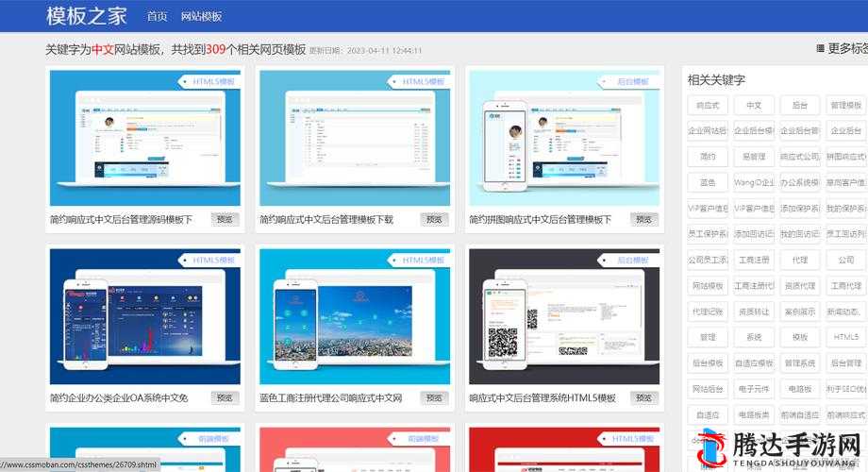
Task: Open thumbnail of 响应式中文后台管理系统HTML5模板
Action: coord(564,316)
